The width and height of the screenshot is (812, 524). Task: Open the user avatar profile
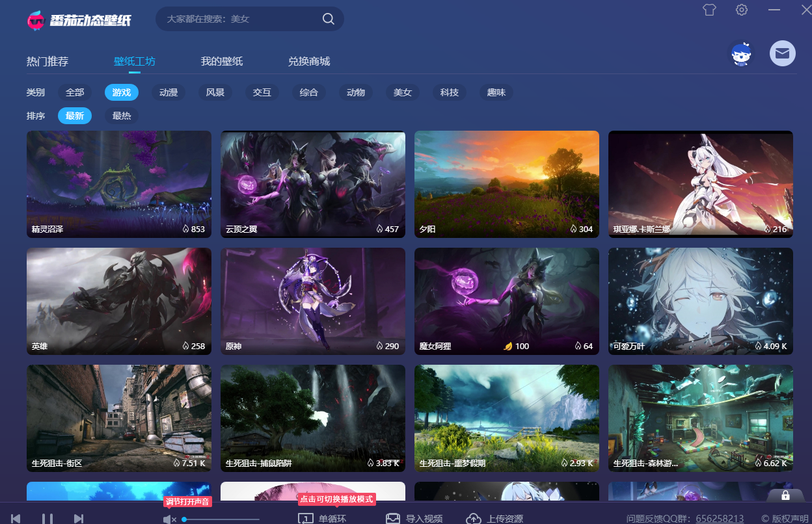tap(741, 54)
